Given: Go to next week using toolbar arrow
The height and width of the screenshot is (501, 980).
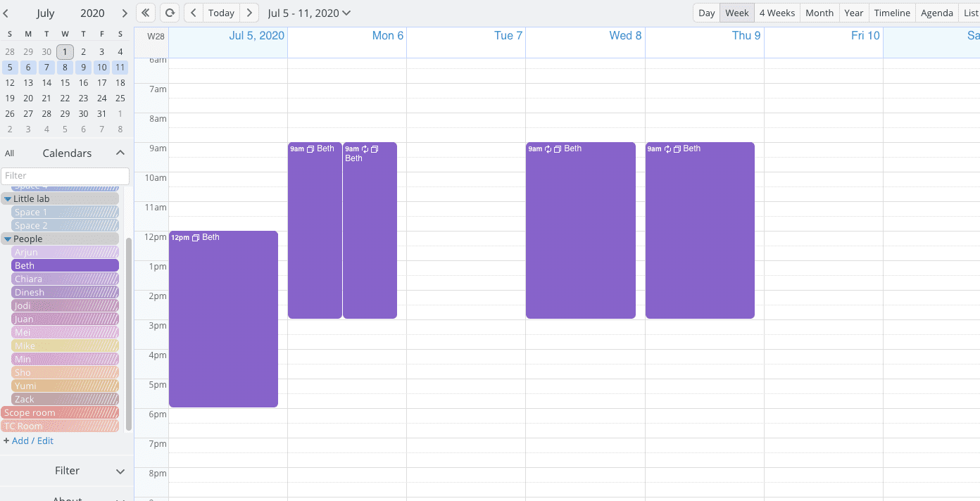Looking at the screenshot, I should 249,13.
